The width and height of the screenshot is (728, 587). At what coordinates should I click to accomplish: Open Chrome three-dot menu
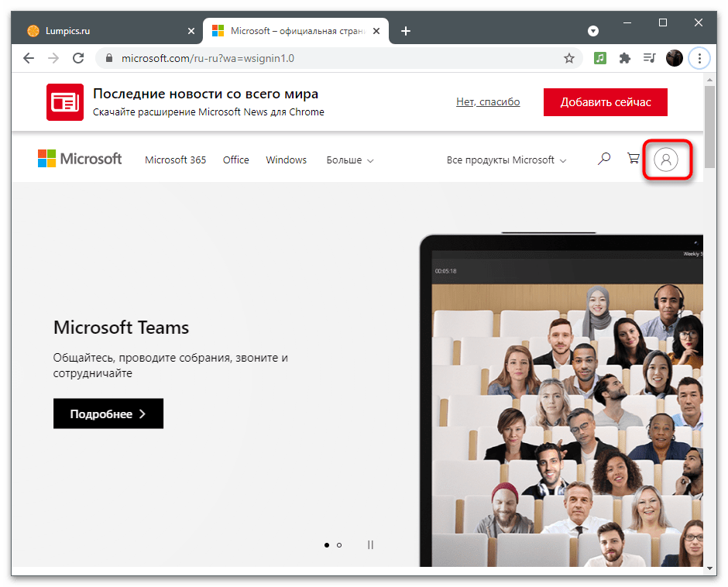(699, 58)
